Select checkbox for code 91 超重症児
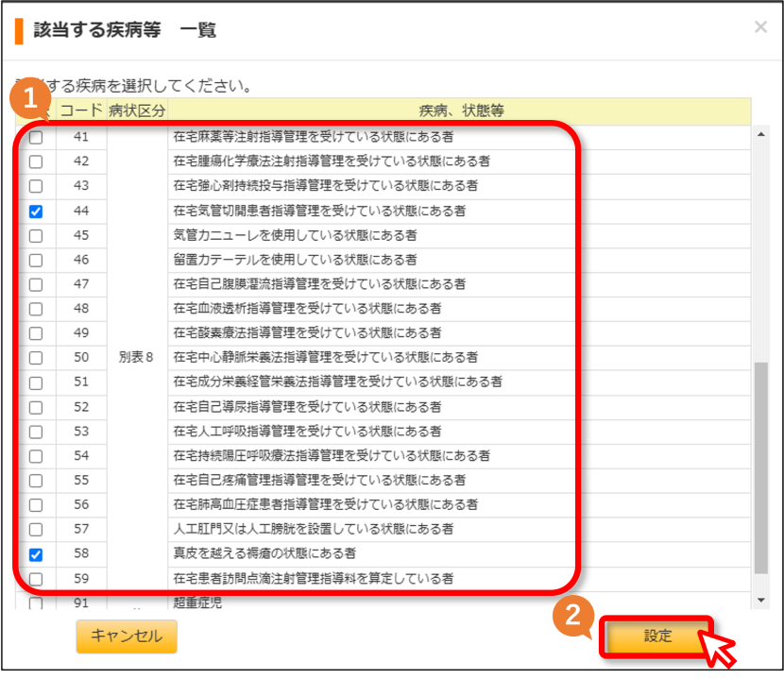Image resolution: width=784 pixels, height=679 pixels. (36, 603)
